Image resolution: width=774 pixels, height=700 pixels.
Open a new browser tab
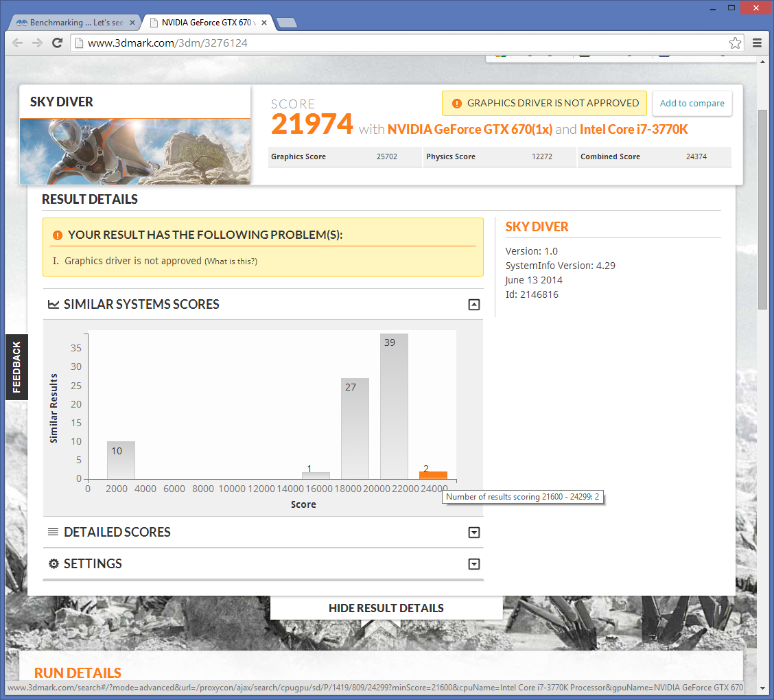tap(287, 23)
